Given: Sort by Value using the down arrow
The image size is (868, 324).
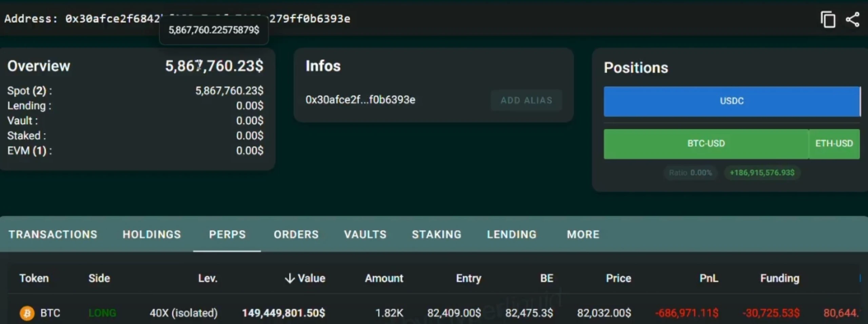Looking at the screenshot, I should pyautogui.click(x=290, y=278).
